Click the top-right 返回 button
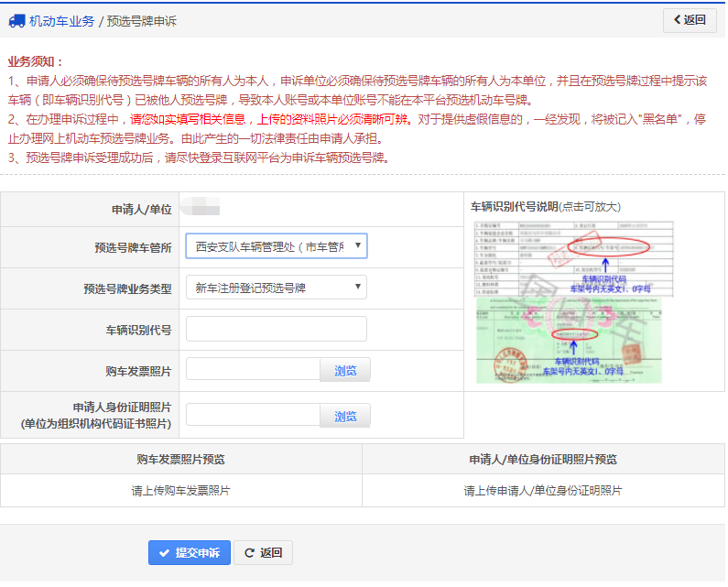The width and height of the screenshot is (728, 587). tap(690, 20)
